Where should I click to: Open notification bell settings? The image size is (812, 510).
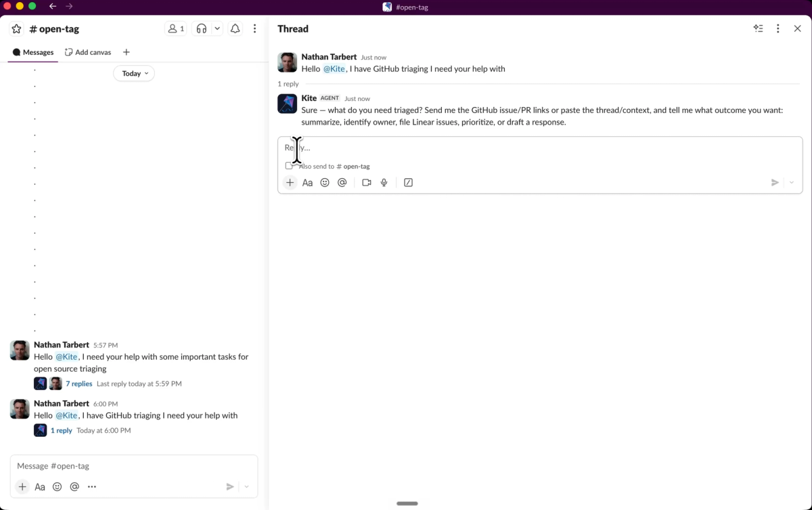pos(235,29)
